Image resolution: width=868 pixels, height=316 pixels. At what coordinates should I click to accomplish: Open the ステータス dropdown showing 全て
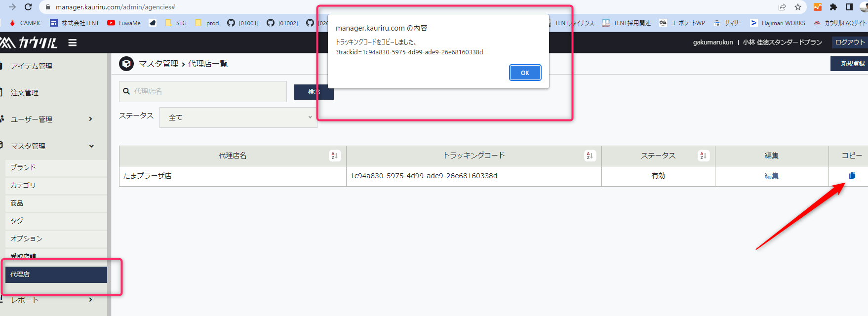click(238, 118)
